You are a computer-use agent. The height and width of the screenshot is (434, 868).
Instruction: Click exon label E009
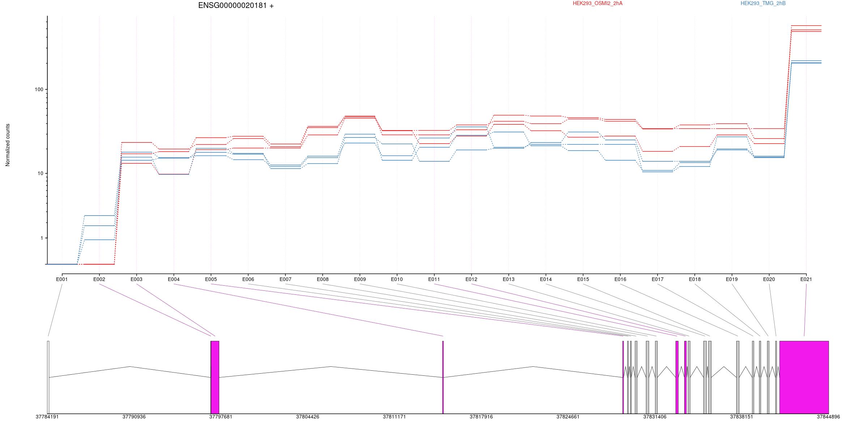360,279
